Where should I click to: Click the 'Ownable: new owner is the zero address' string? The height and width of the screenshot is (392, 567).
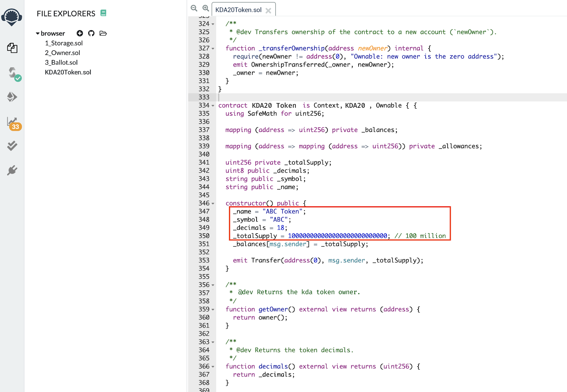click(423, 57)
